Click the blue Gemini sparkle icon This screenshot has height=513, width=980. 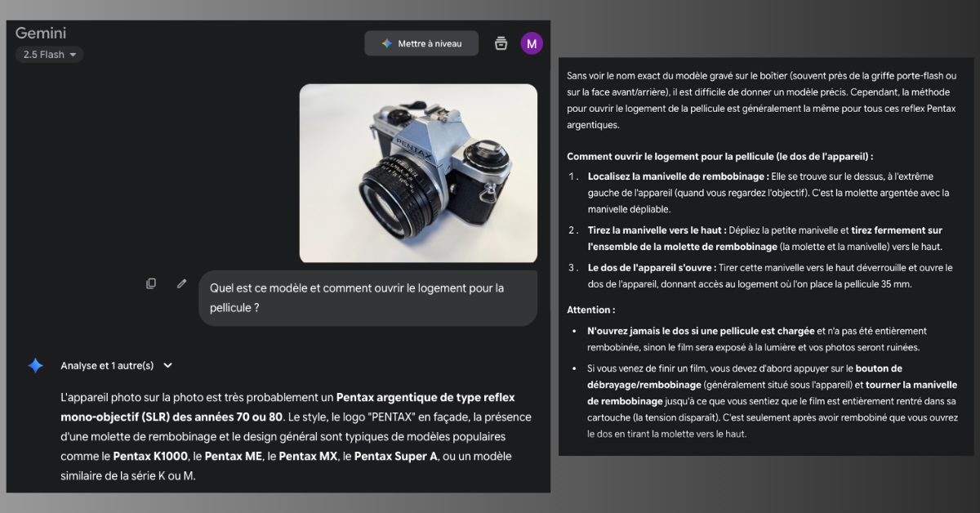[x=35, y=365]
